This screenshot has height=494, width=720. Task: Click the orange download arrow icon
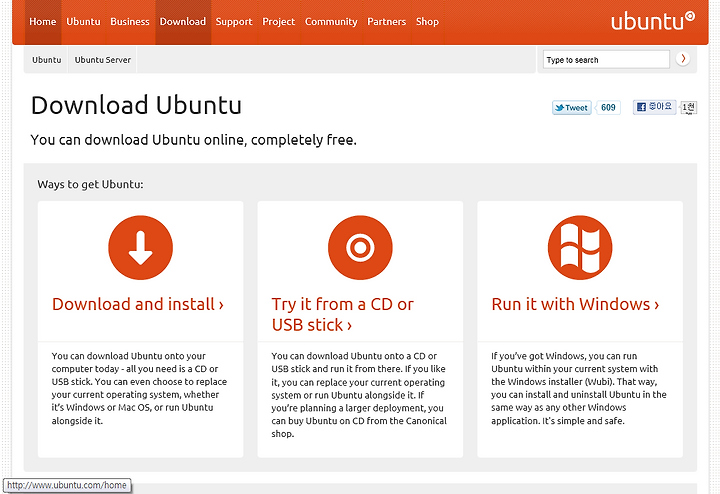click(x=141, y=247)
